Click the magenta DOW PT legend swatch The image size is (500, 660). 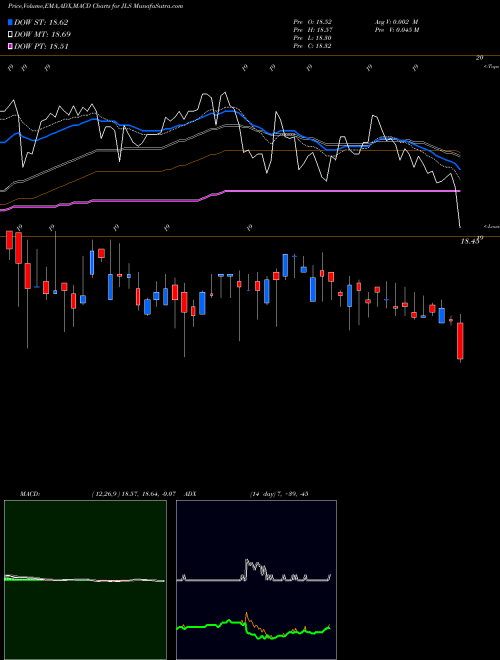tap(10, 46)
